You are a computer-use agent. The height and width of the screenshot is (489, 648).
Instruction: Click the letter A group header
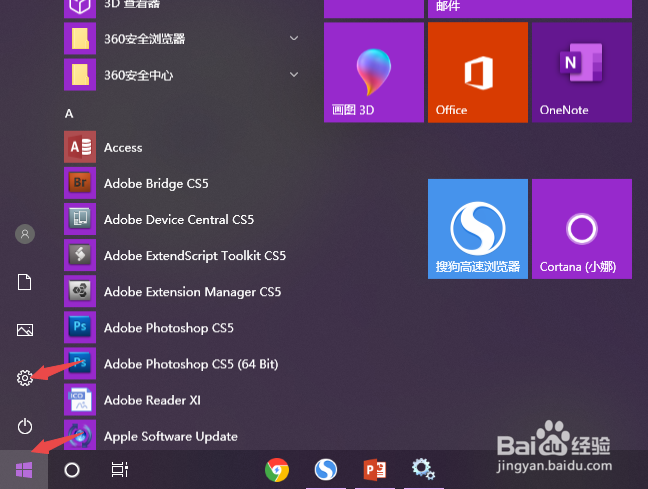pos(69,114)
